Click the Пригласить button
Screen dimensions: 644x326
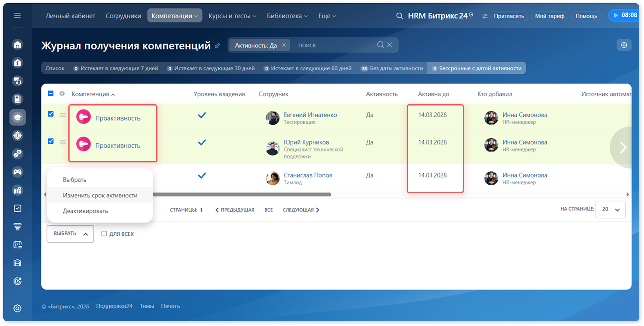(509, 16)
